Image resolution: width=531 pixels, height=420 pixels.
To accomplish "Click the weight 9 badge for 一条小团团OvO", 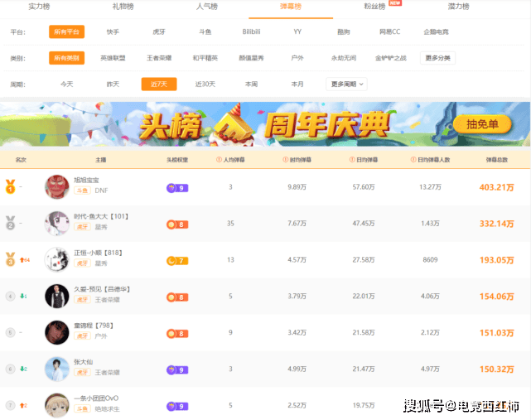I will click(177, 406).
